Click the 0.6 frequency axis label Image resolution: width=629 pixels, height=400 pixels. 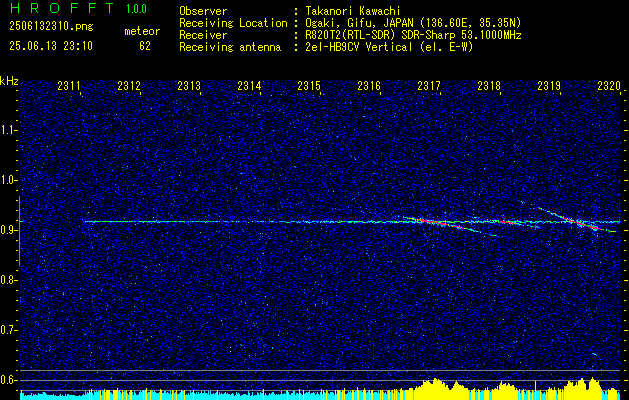point(8,380)
